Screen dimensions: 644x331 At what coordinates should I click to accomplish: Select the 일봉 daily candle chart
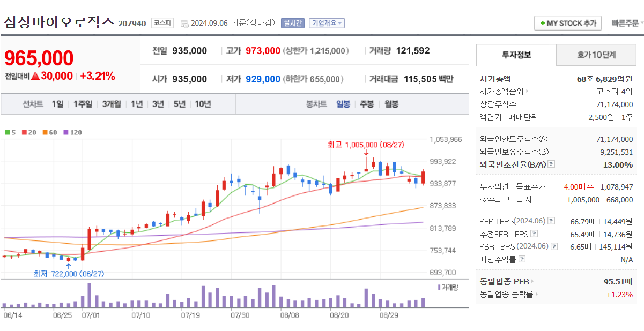coord(343,104)
